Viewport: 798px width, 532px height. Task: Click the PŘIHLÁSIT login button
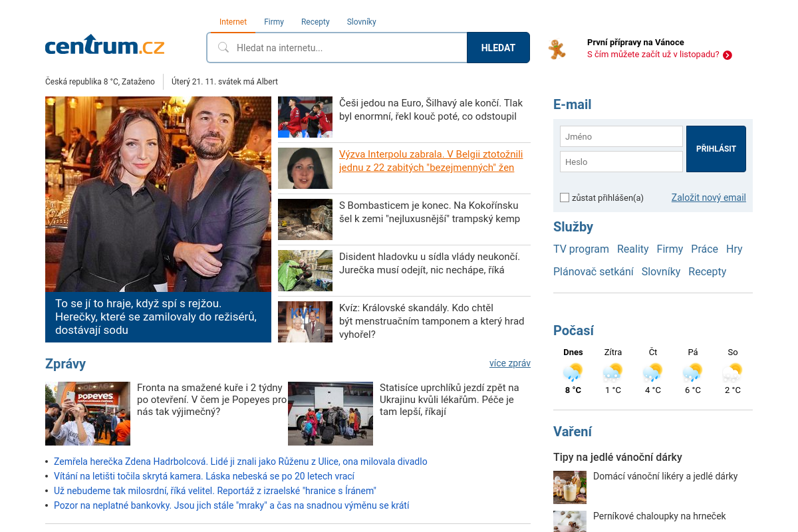tap(716, 149)
